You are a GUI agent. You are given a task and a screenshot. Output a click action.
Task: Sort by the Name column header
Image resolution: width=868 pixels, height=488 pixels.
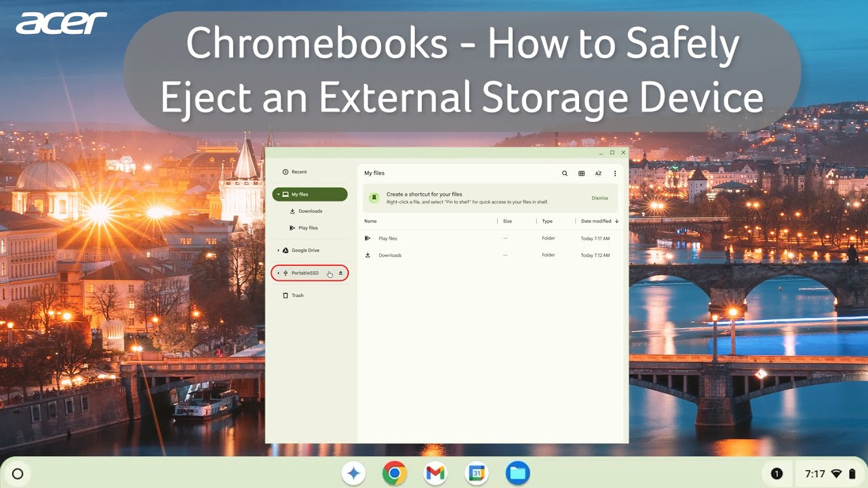click(370, 222)
